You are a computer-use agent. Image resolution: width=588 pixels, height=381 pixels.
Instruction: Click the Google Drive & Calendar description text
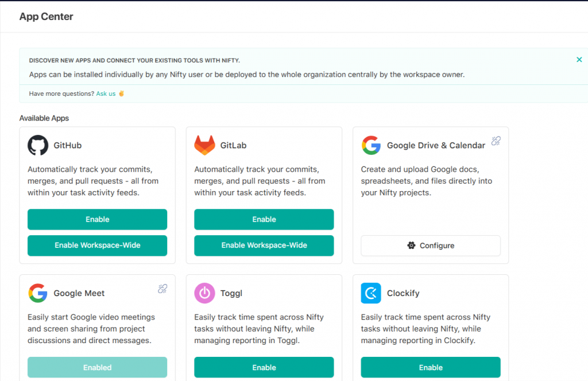427,181
